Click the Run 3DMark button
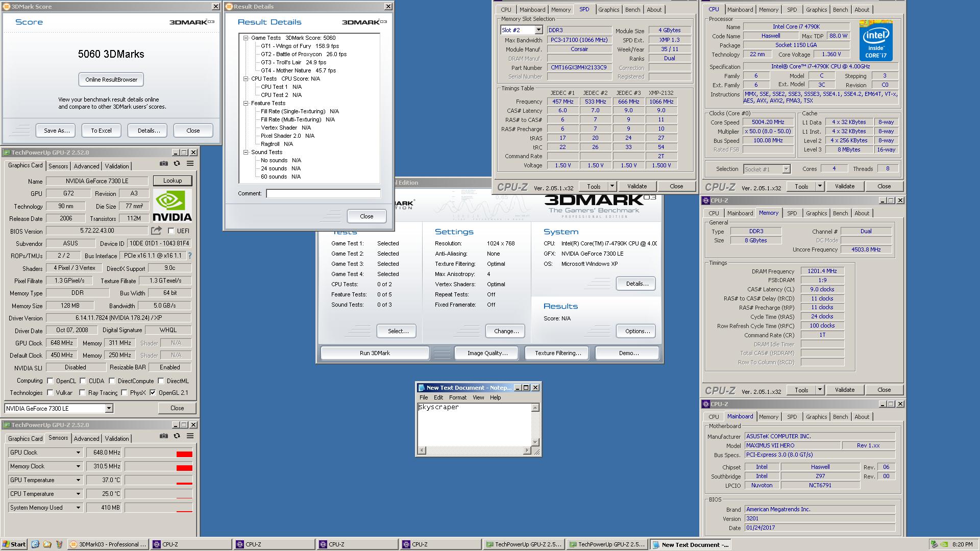Screen dimensions: 980x551 pos(375,353)
